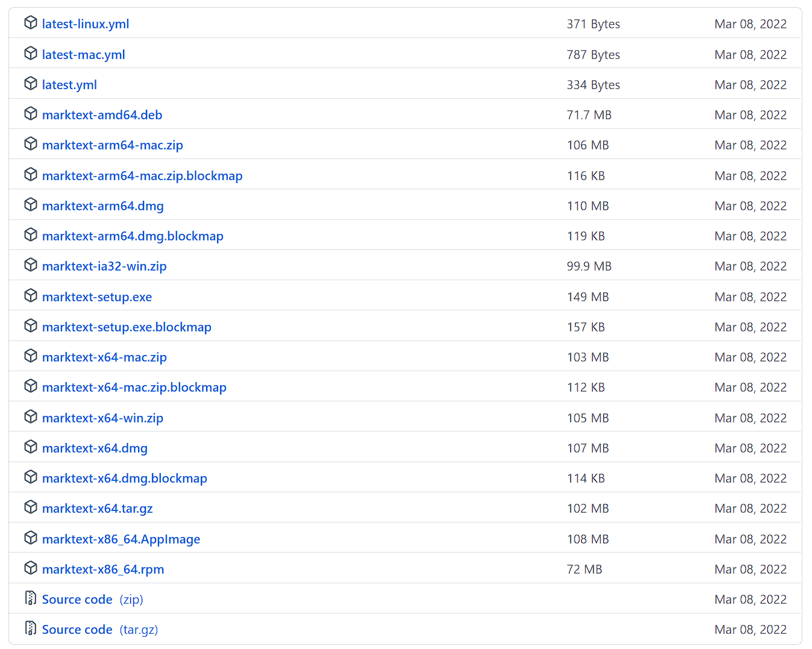Download marktext-x64-win.zip
This screenshot has width=812, height=649.
tap(102, 418)
